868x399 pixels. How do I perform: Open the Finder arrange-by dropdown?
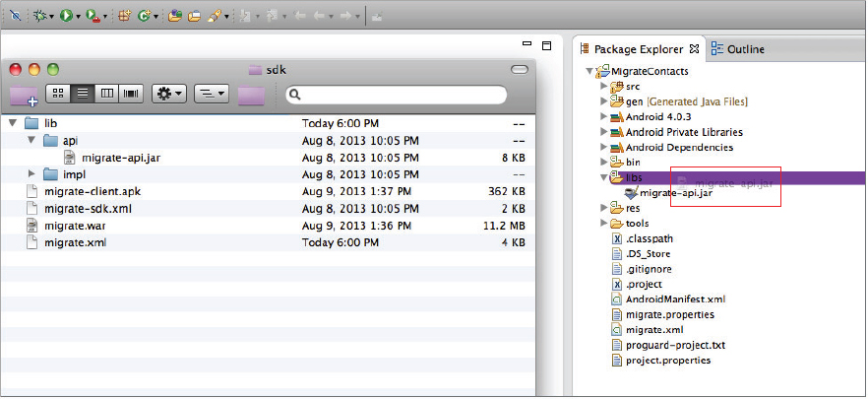click(212, 94)
